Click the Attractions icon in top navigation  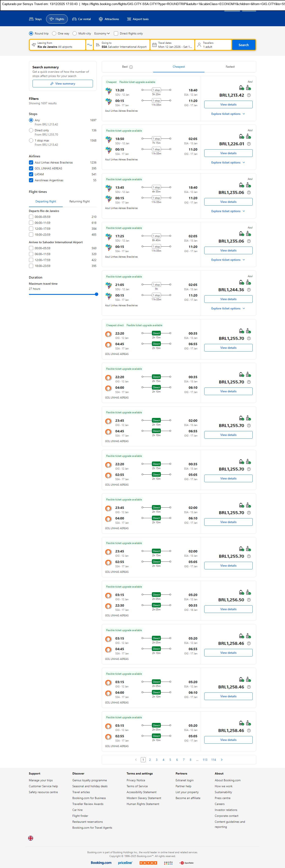tap(101, 19)
